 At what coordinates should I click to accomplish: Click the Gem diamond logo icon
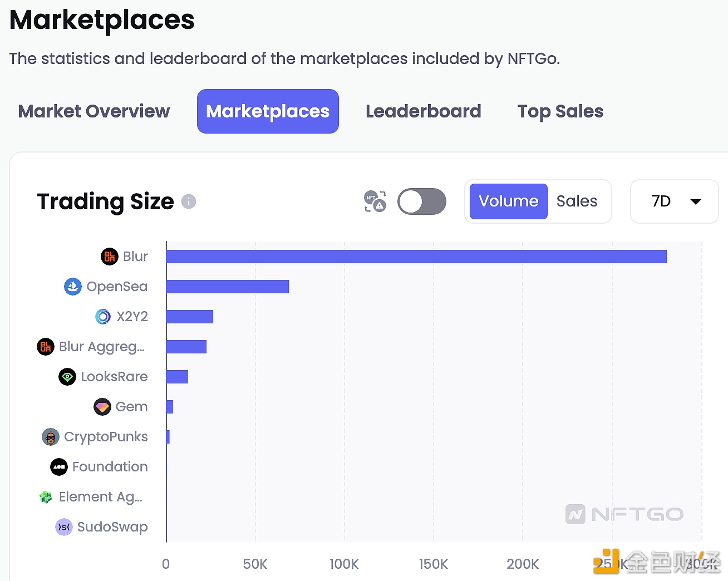102,407
